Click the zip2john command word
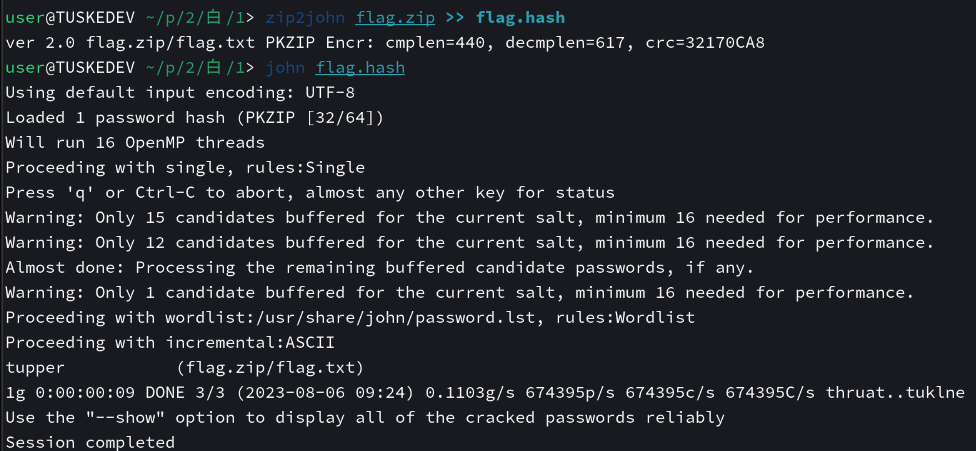 (x=305, y=18)
